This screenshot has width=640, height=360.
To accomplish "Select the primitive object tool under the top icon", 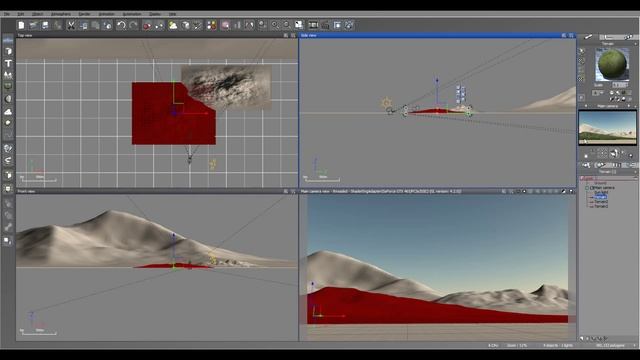I will pyautogui.click(x=8, y=51).
